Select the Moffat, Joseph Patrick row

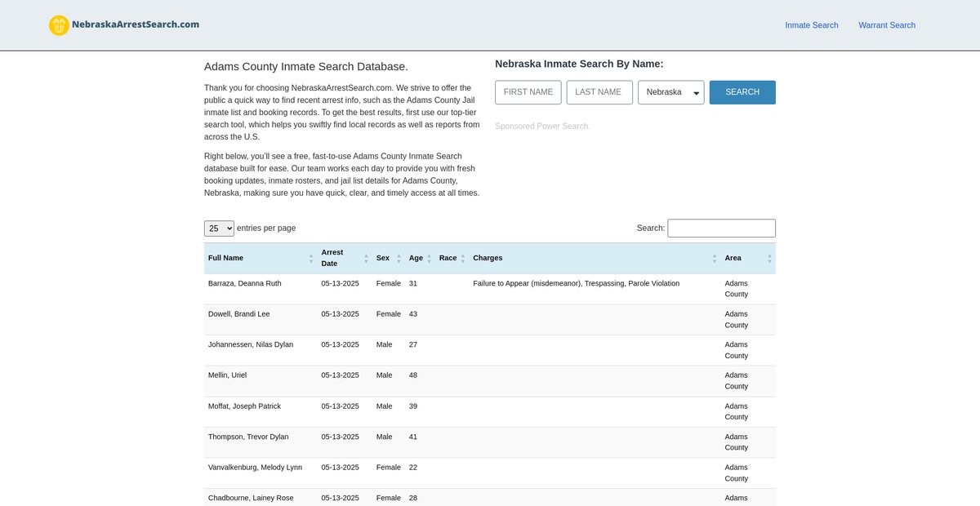244,406
